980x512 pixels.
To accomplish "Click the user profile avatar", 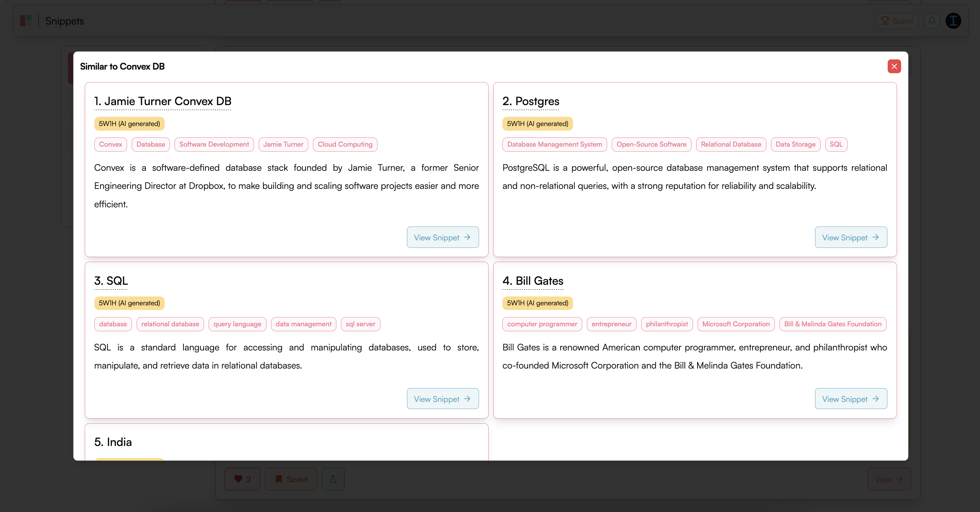I will pos(953,21).
